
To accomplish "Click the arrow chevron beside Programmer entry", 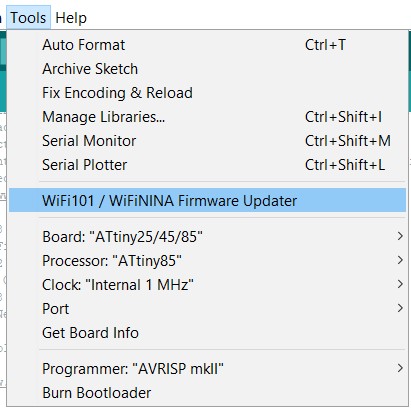I will pos(400,368).
